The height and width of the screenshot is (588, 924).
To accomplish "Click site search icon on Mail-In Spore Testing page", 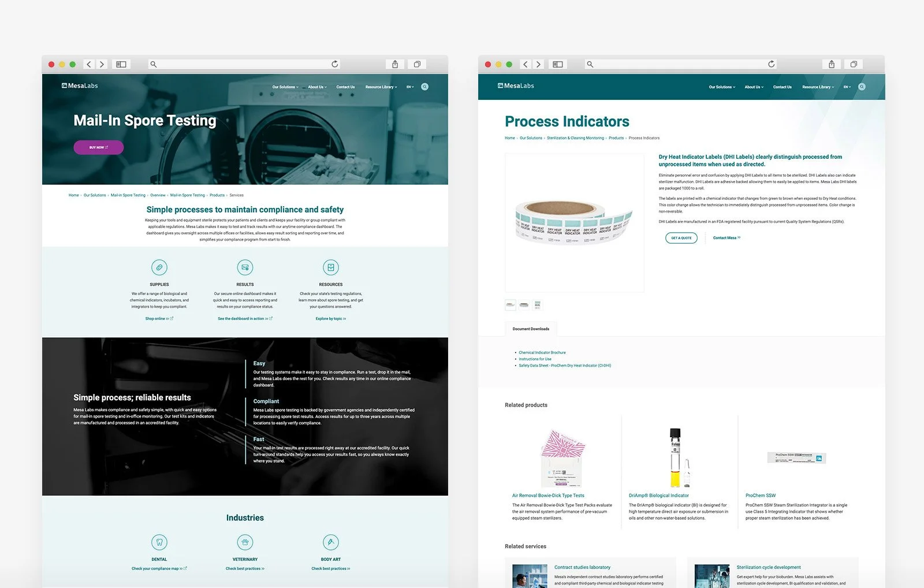I will (x=425, y=87).
